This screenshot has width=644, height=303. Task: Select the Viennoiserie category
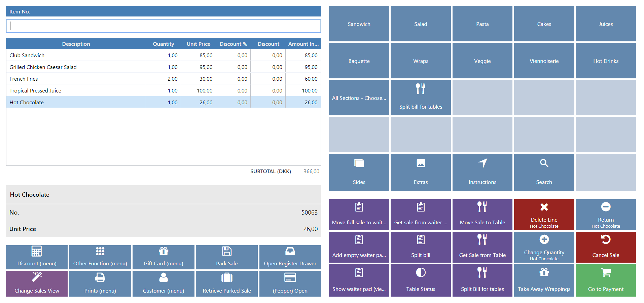[544, 61]
